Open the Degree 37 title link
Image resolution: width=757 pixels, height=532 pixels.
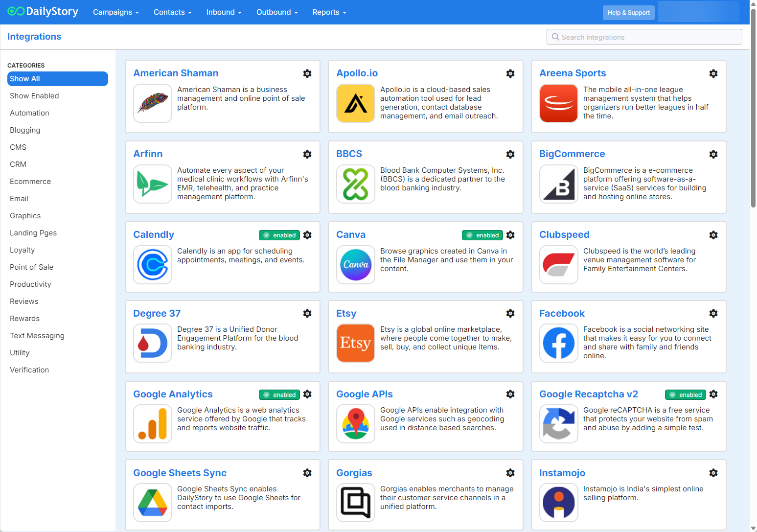tap(157, 313)
